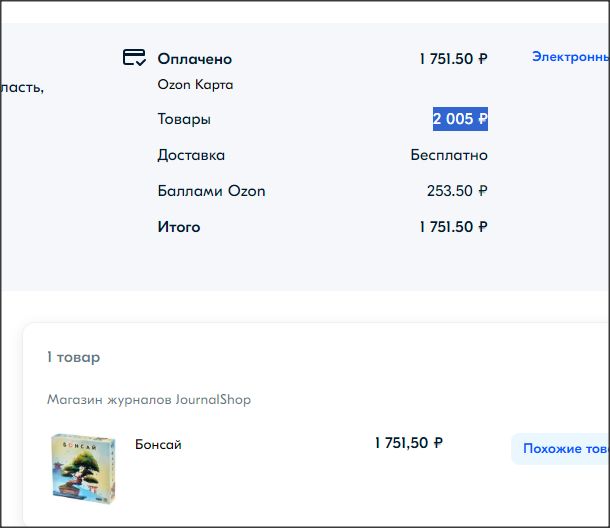Click the 1 товар heading
The height and width of the screenshot is (528, 610).
(73, 357)
